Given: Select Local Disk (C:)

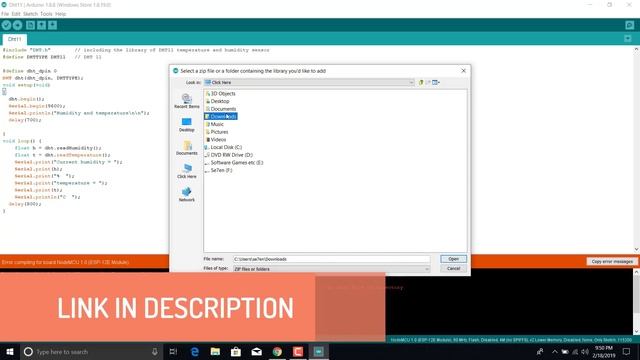Looking at the screenshot, I should coord(223,147).
